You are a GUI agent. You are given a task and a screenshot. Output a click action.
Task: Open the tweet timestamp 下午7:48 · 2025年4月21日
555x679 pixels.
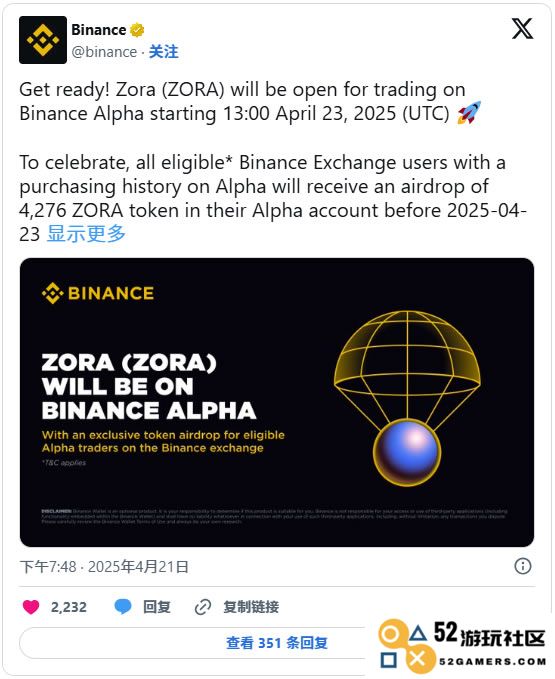click(104, 566)
